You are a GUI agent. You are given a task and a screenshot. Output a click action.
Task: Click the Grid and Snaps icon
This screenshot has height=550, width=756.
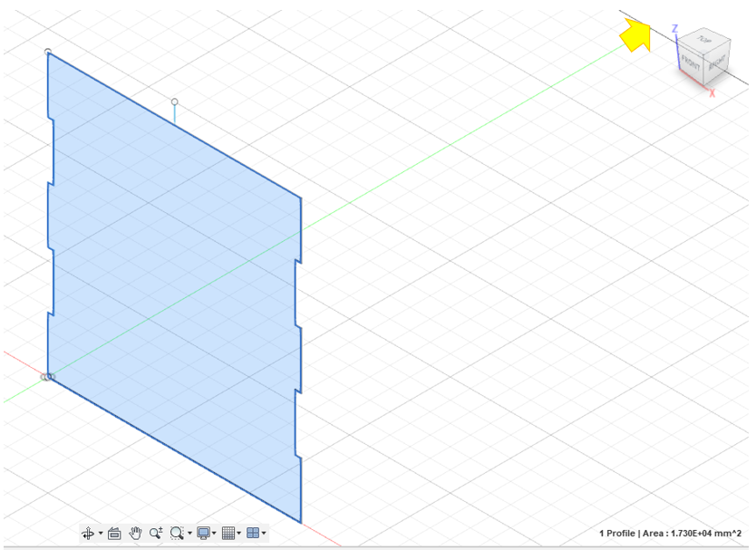click(x=228, y=533)
